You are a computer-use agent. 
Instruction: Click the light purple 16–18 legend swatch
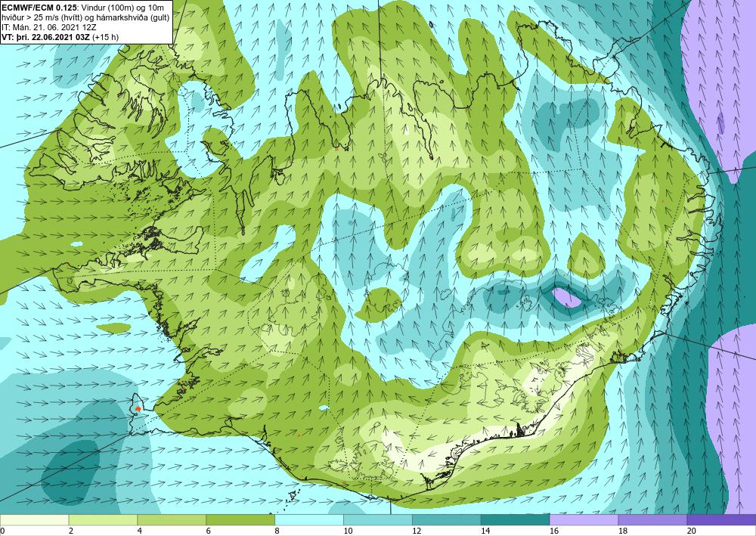pyautogui.click(x=584, y=520)
